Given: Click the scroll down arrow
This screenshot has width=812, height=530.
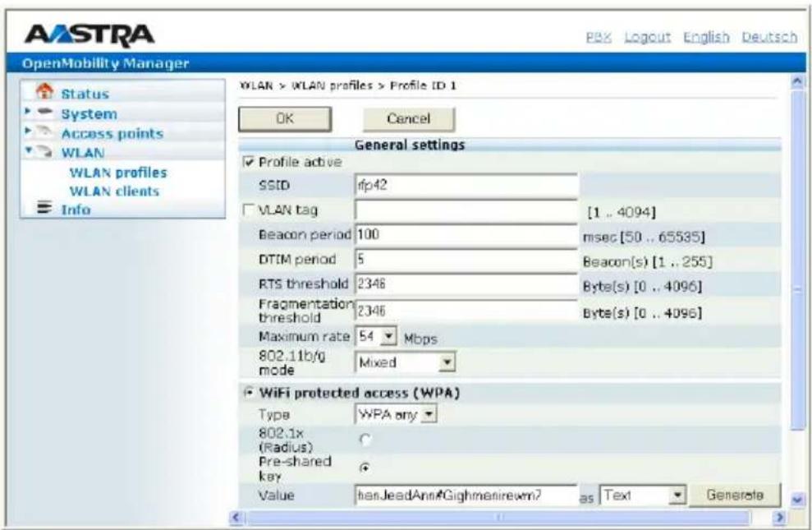Looking at the screenshot, I should pos(798,500).
